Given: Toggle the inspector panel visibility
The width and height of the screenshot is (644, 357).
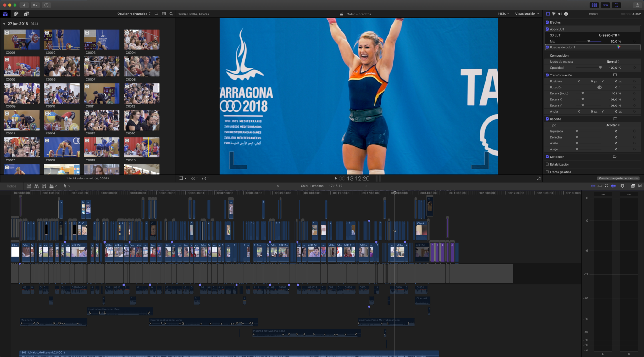Looking at the screenshot, I should [616, 5].
